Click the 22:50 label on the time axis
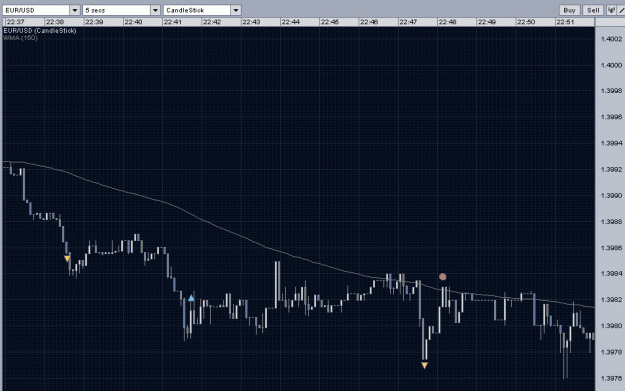The width and height of the screenshot is (625, 391). point(526,22)
